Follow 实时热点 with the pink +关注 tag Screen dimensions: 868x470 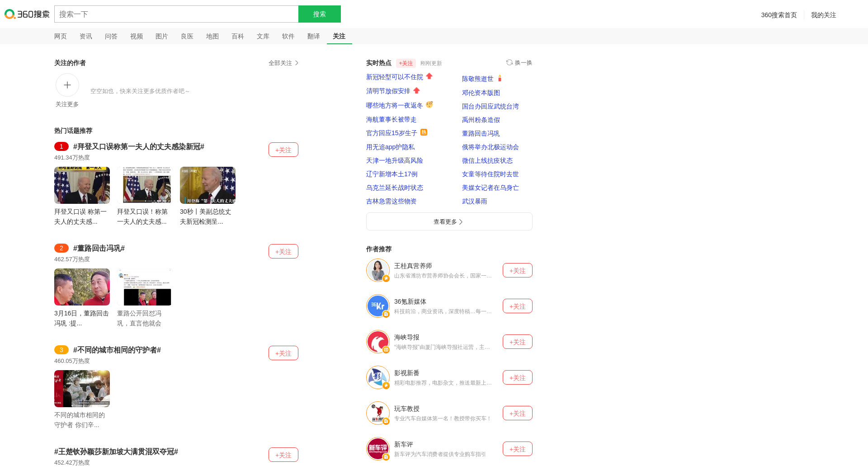[406, 63]
